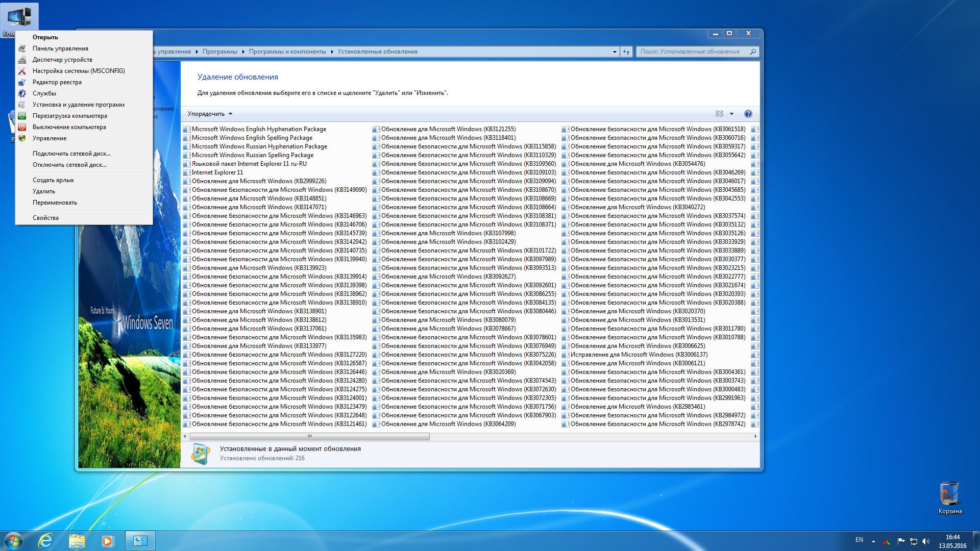Screen dimensions: 980x551
Task: Open the help question mark icon
Action: pyautogui.click(x=748, y=114)
